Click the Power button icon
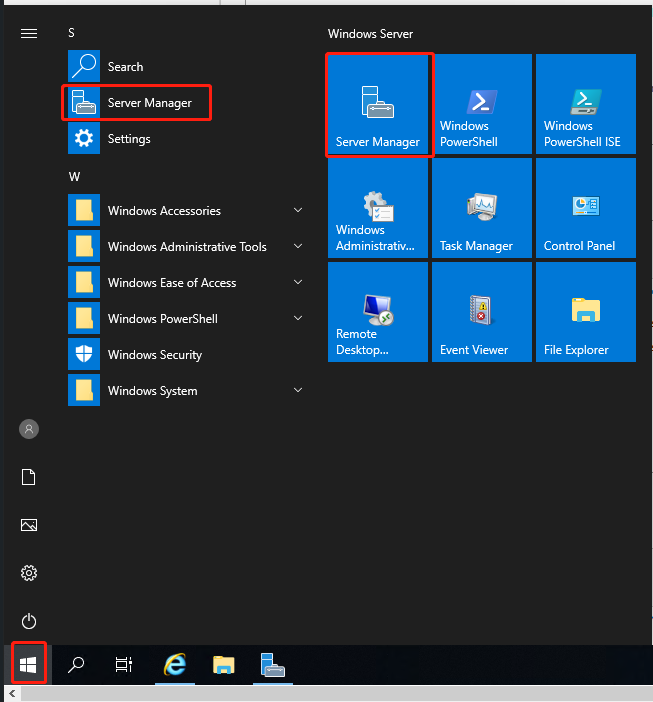653x702 pixels. pos(29,621)
